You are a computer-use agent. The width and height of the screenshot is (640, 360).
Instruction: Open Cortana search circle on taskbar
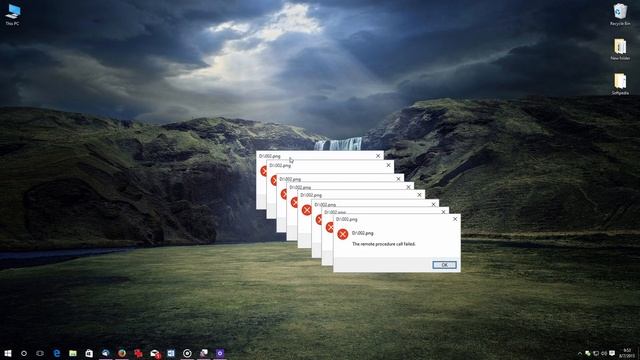pyautogui.click(x=24, y=353)
